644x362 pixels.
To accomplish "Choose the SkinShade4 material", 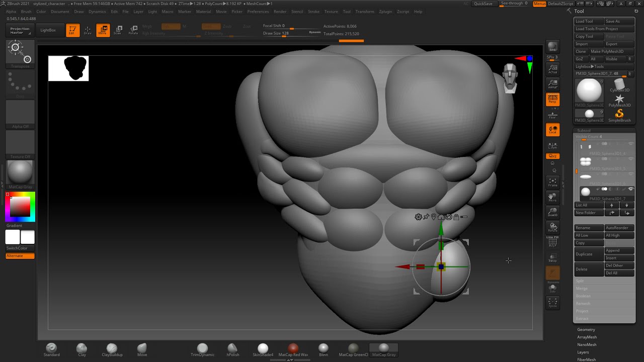I will (x=263, y=350).
